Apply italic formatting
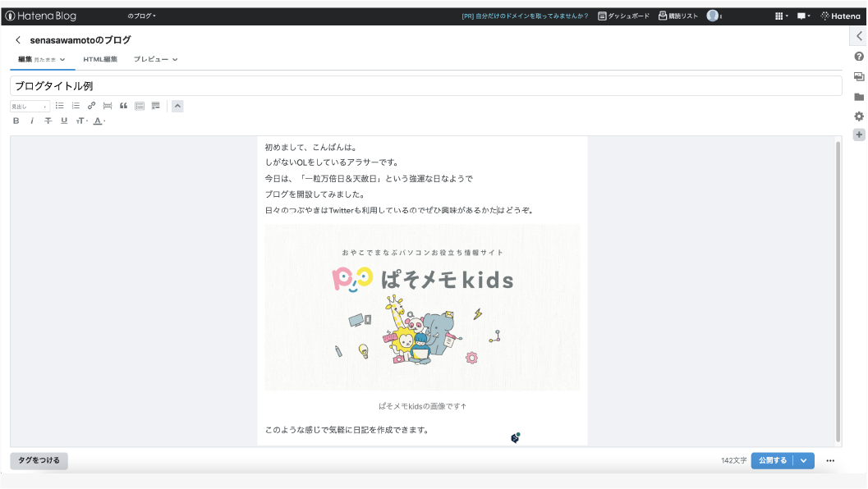The width and height of the screenshot is (868, 489). pyautogui.click(x=32, y=121)
